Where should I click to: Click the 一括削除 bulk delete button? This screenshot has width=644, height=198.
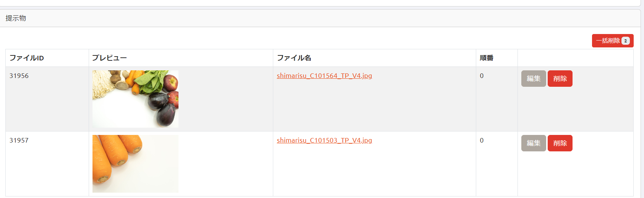pos(608,41)
